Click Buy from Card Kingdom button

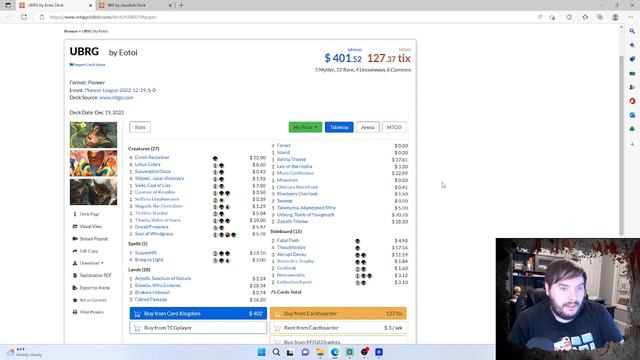(x=198, y=313)
